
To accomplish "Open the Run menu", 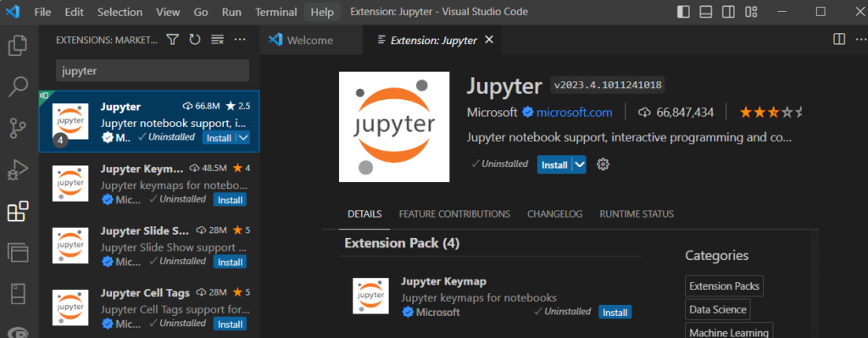I will coord(231,12).
